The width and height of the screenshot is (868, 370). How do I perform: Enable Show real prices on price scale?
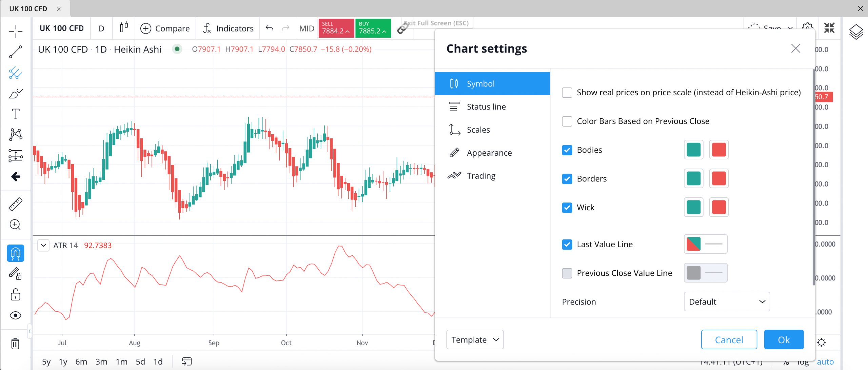567,93
